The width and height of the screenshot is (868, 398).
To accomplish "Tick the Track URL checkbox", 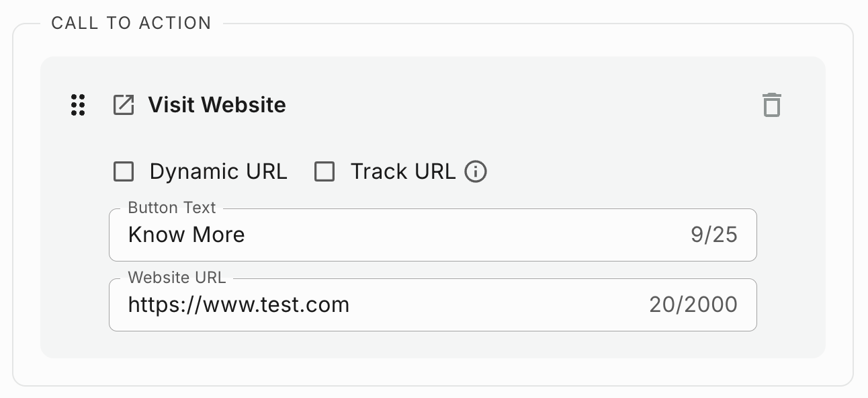I will (x=325, y=172).
